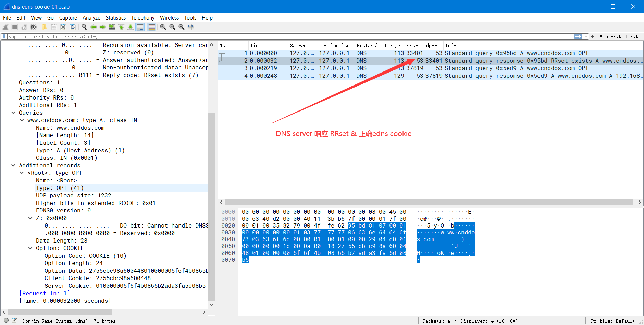
Task: Toggle packet list colorization
Action: [151, 27]
